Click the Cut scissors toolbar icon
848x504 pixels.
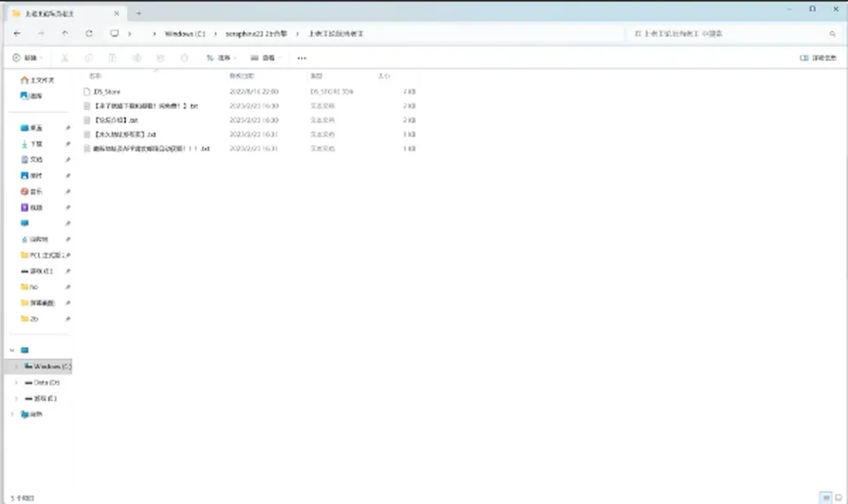point(64,57)
